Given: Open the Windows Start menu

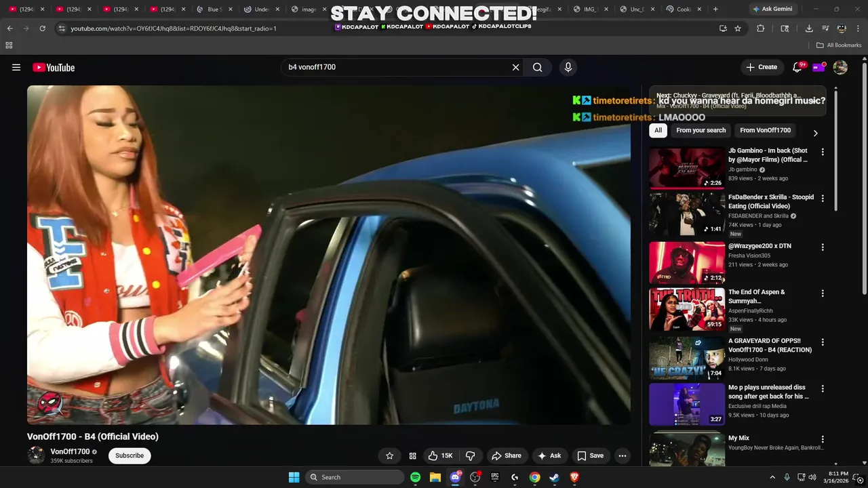Looking at the screenshot, I should tap(294, 477).
